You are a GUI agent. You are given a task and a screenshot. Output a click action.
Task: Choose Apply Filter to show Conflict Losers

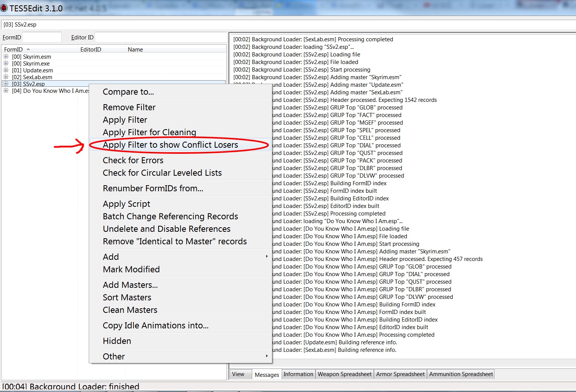coord(170,145)
